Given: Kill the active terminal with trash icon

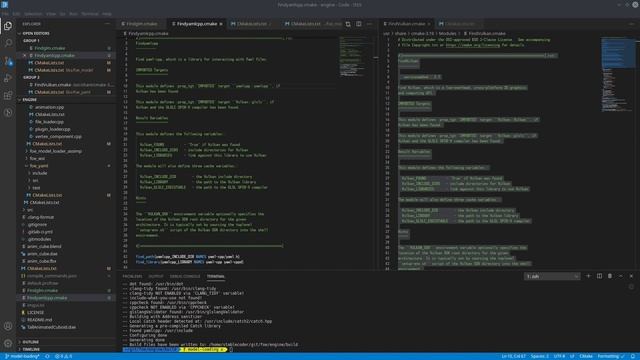Looking at the screenshot, I should coord(610,276).
